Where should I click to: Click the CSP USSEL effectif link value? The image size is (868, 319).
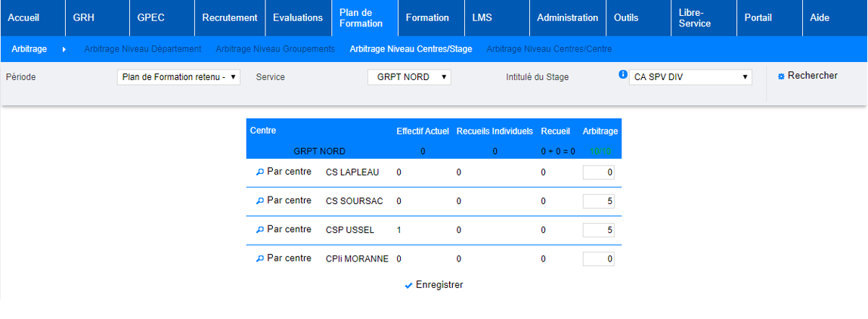coord(399,230)
